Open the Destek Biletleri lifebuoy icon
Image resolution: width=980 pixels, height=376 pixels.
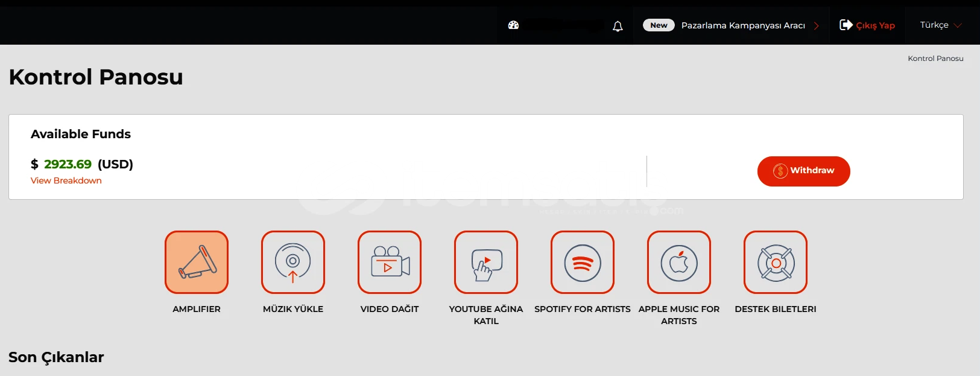click(x=776, y=263)
